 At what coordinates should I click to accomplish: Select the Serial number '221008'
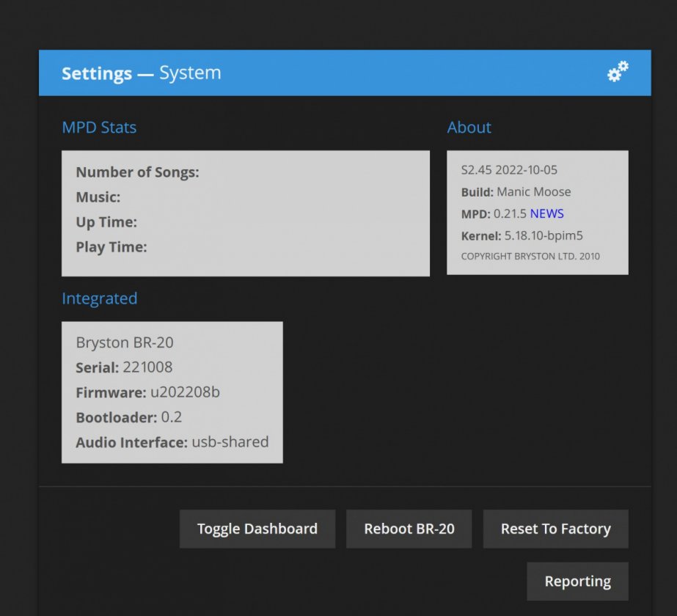pos(147,367)
